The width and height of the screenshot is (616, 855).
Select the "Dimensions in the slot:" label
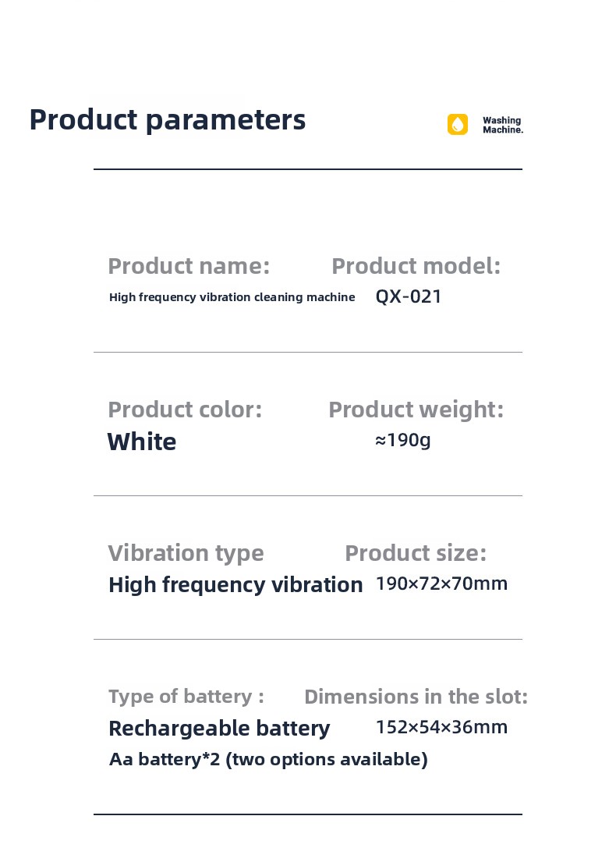click(x=416, y=696)
